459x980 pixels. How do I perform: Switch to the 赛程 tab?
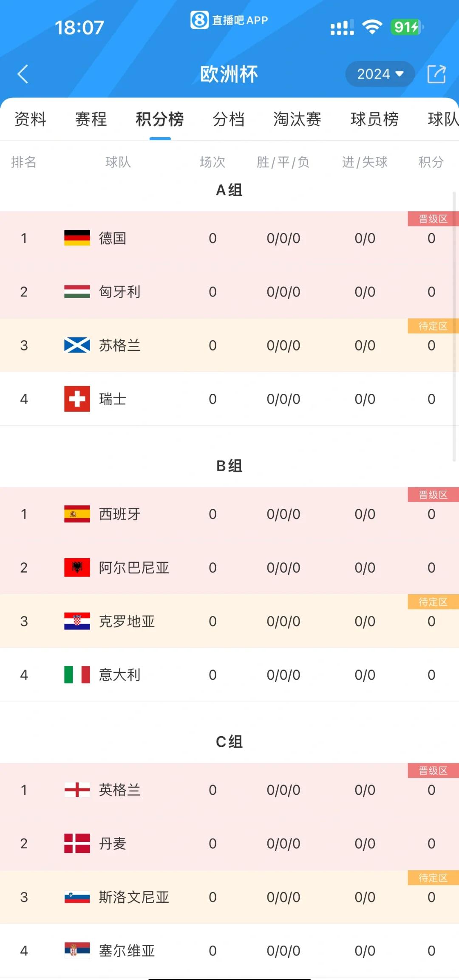click(91, 119)
